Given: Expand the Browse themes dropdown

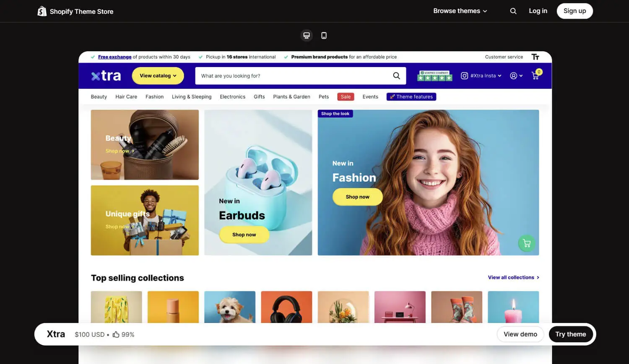Looking at the screenshot, I should [x=460, y=11].
